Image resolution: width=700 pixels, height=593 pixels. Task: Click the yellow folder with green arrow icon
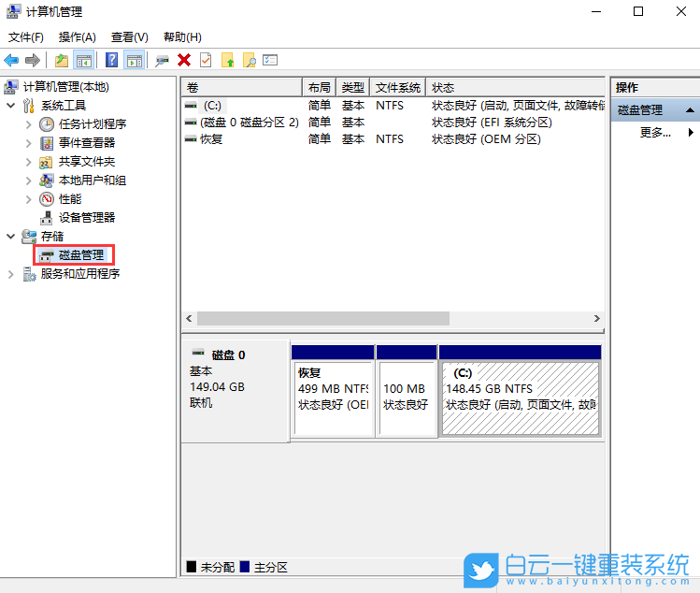click(228, 60)
